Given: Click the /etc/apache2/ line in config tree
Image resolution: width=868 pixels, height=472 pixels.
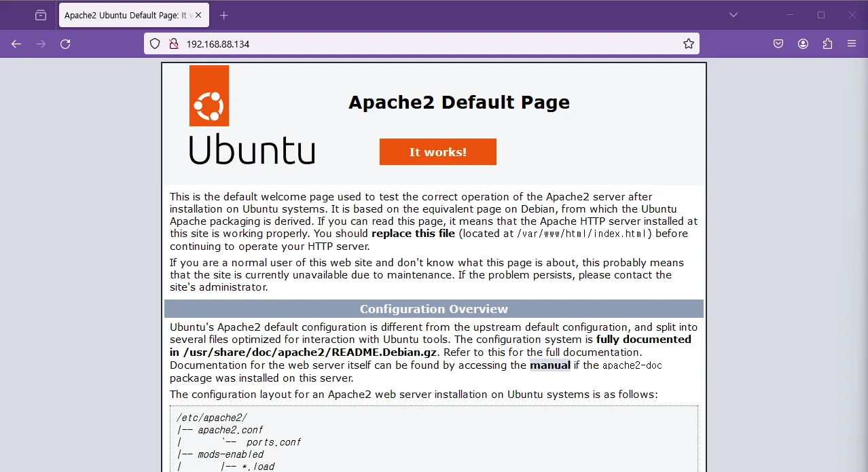Looking at the screenshot, I should click(x=212, y=418).
